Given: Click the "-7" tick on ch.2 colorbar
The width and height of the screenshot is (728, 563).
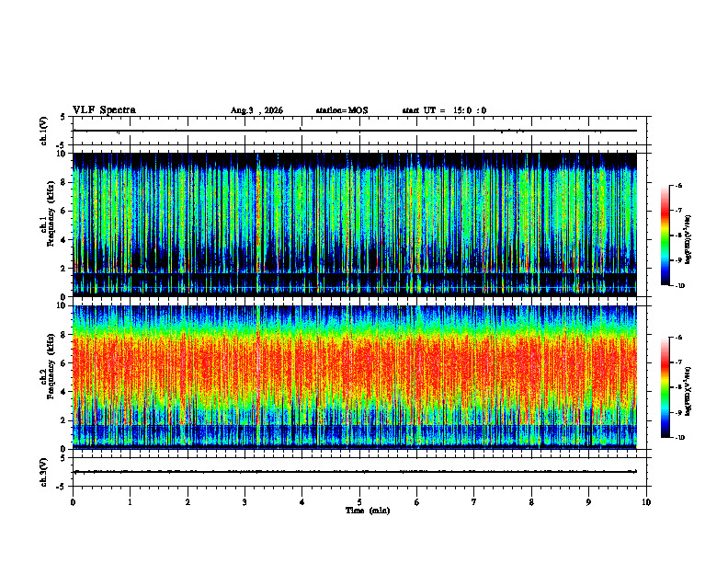Looking at the screenshot, I should 678,362.
